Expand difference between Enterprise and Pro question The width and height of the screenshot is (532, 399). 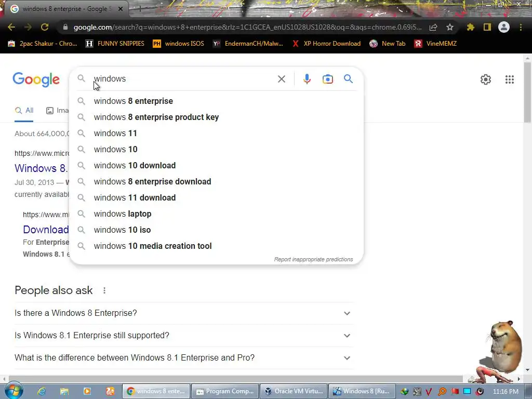coord(184,357)
